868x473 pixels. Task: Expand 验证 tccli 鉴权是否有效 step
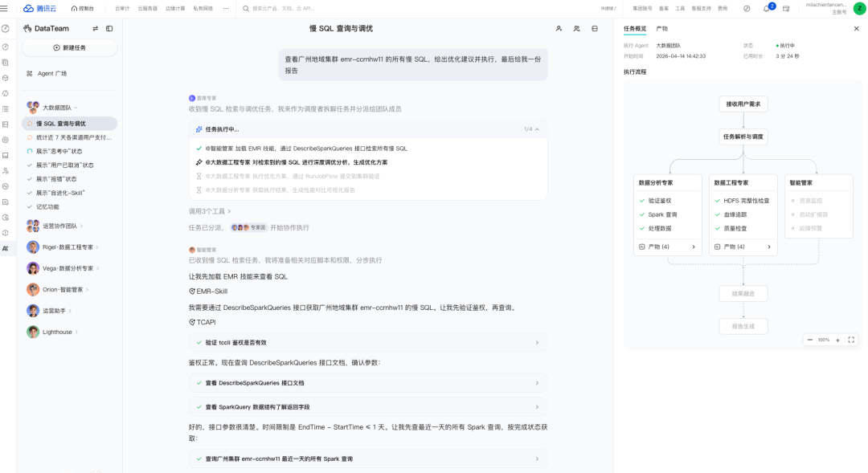pyautogui.click(x=368, y=342)
